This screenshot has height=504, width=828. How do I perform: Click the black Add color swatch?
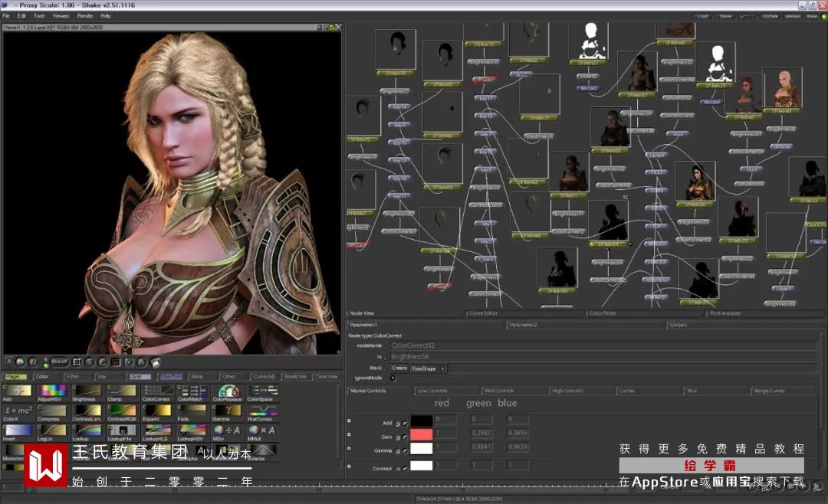coord(422,420)
